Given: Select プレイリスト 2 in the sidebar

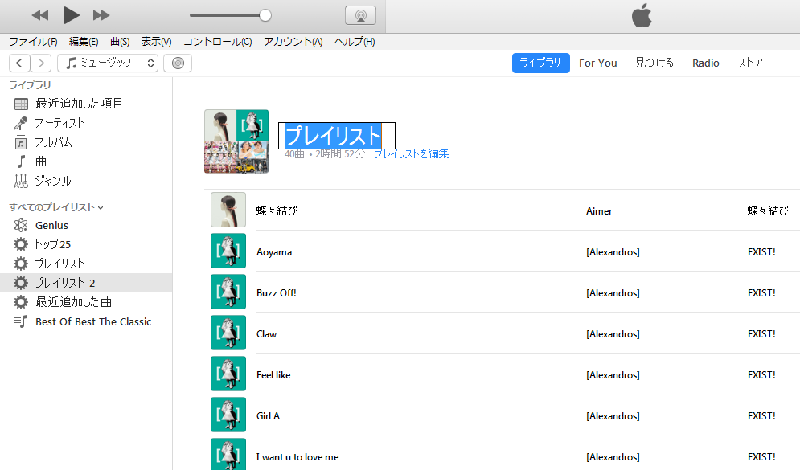Looking at the screenshot, I should coord(86,282).
